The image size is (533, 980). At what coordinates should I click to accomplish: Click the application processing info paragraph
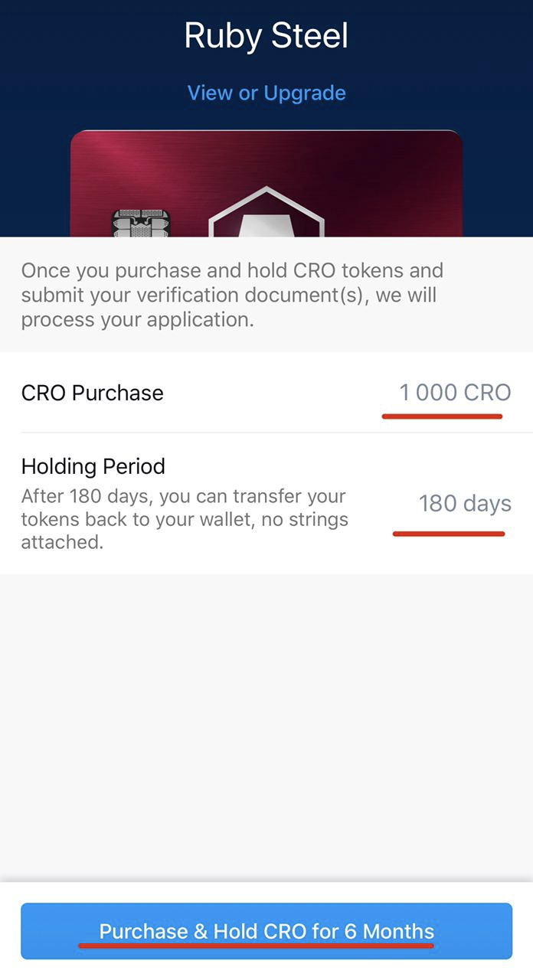[232, 295]
